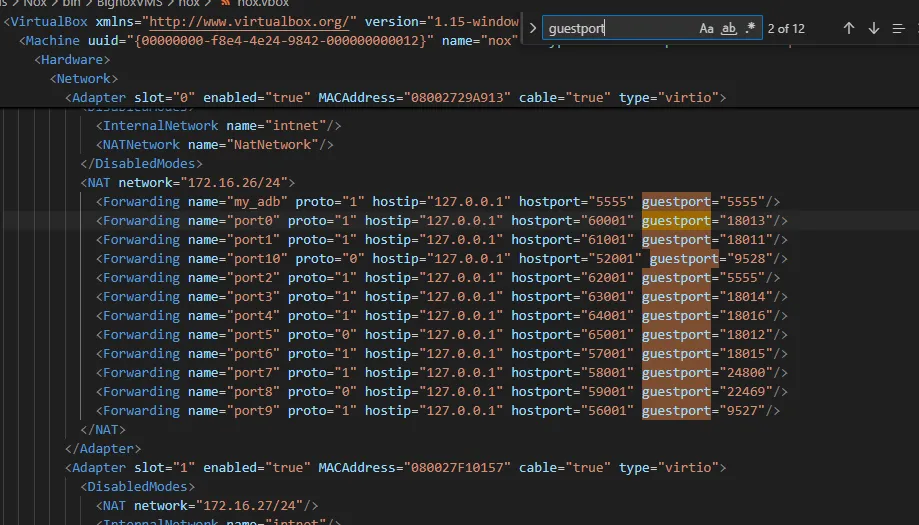Click NAT network "172.16.27/24" line
Image resolution: width=919 pixels, height=525 pixels.
pyautogui.click(x=207, y=506)
